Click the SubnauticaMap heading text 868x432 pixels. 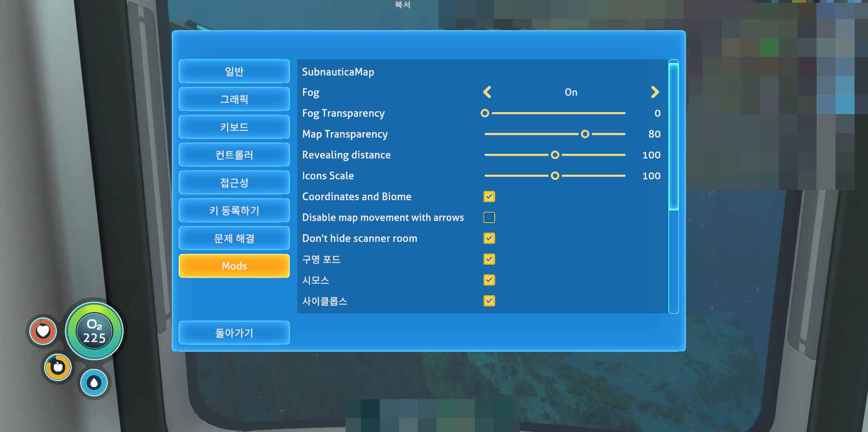pos(338,72)
